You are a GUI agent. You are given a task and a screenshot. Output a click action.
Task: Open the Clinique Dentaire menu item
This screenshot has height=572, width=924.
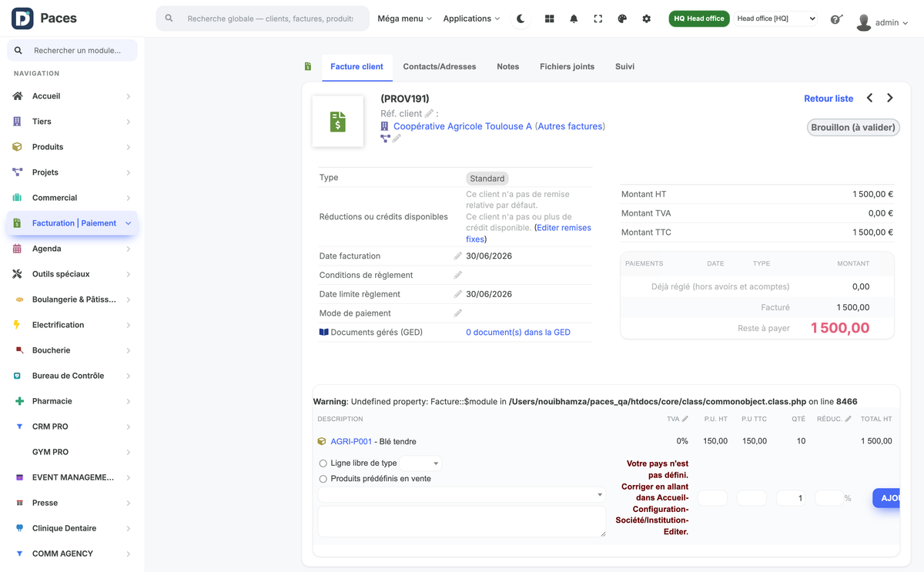(x=72, y=528)
